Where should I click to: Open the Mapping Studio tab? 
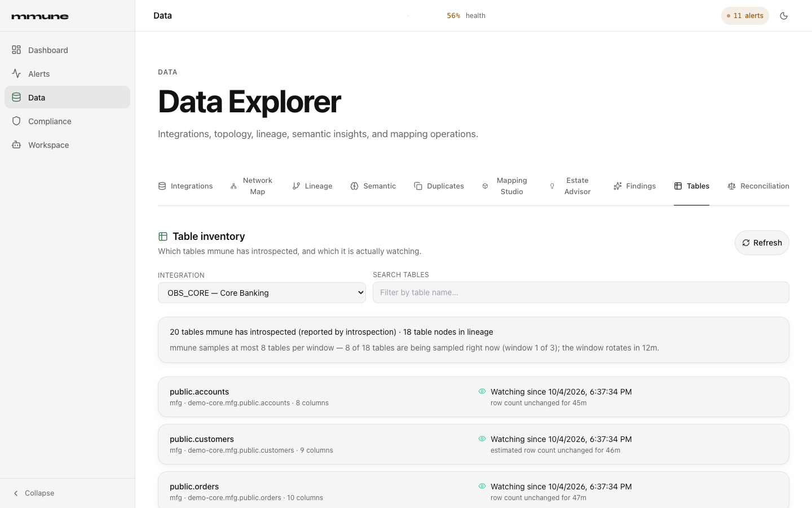tap(506, 186)
